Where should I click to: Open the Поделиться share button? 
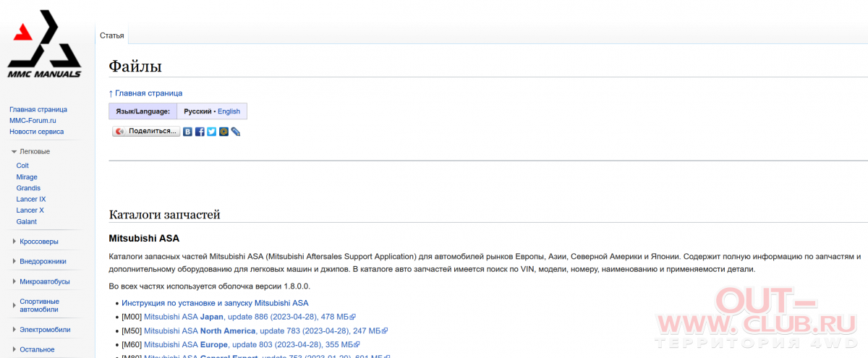point(146,131)
